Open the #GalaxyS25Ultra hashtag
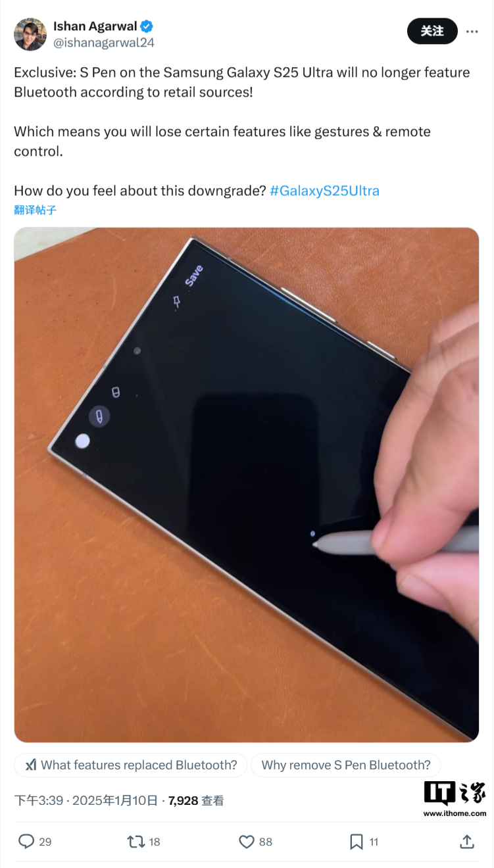This screenshot has height=868, width=494. coord(324,191)
